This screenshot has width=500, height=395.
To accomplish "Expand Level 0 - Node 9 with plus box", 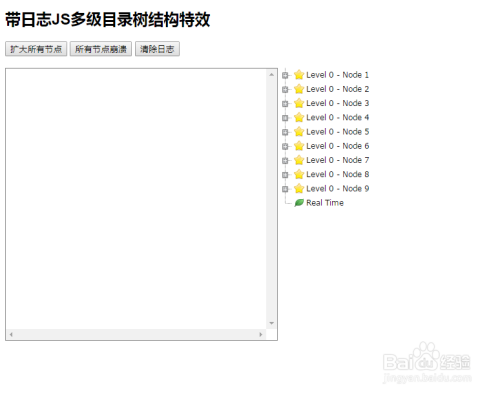I will click(285, 189).
